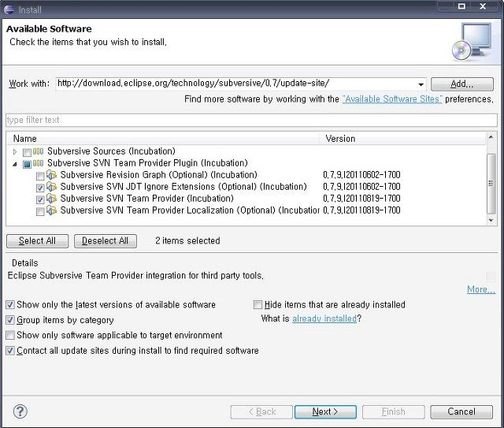Image resolution: width=504 pixels, height=428 pixels.
Task: Collapse the Subversive SVN Team Provider Plugin node
Action: coord(15,164)
